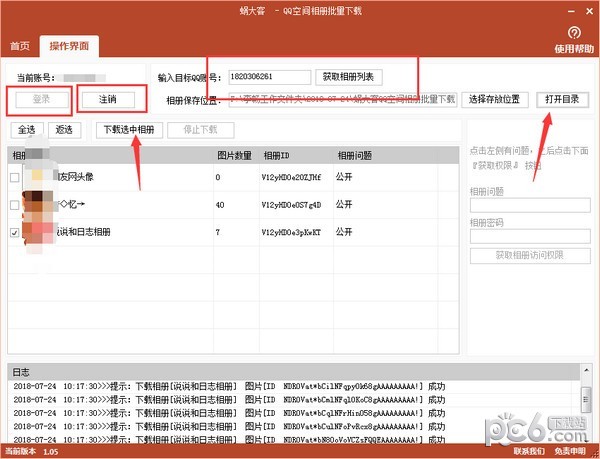Uncheck the 说说和日志相册 checkbox
Viewport: 600px width, 459px height.
pos(15,232)
